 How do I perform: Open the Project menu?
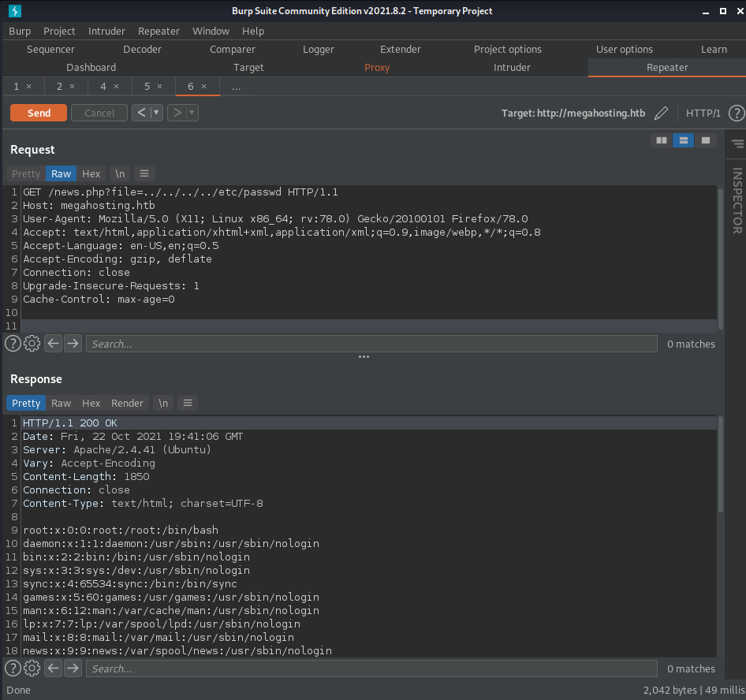[59, 31]
